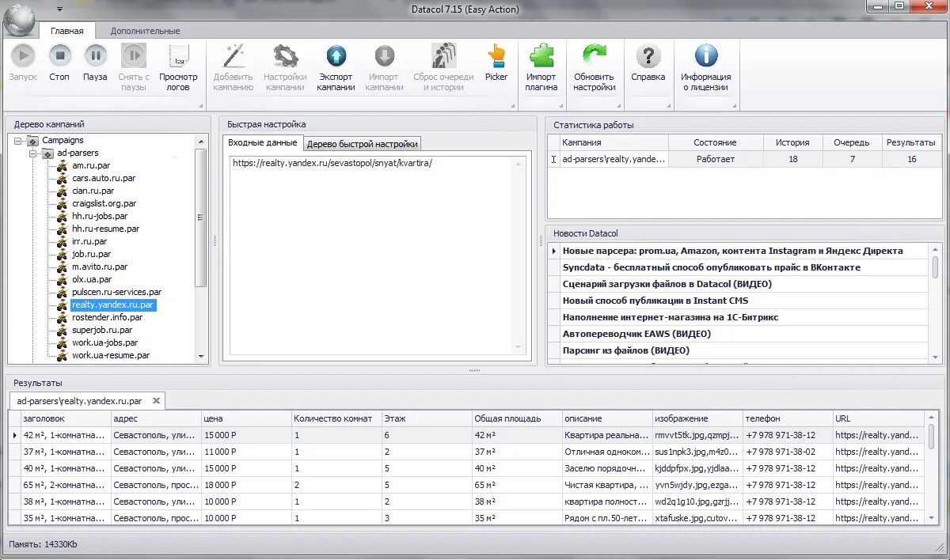Select ad-parsers\realty.yandex.ru.par results tab
Image resolution: width=950 pixels, height=560 pixels.
(79, 401)
